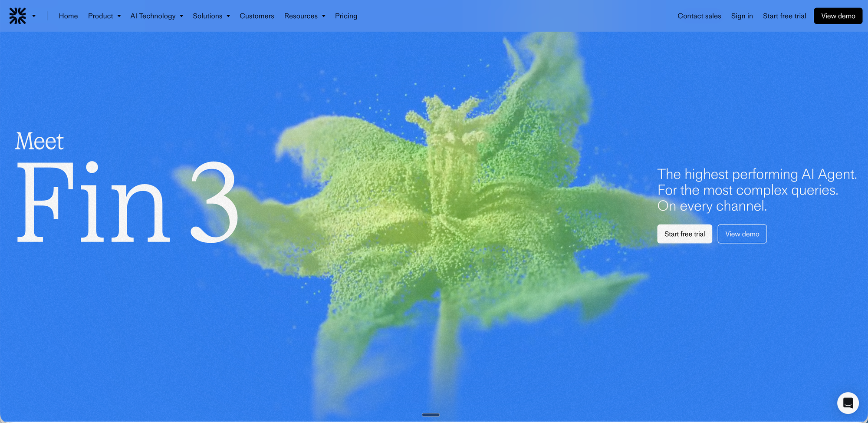Go to Home in the navigation
The image size is (868, 423).
[69, 16]
